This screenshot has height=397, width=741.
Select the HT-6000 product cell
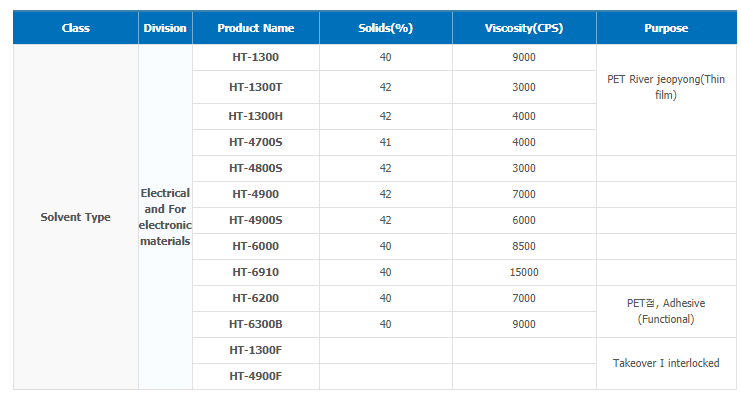pyautogui.click(x=256, y=246)
